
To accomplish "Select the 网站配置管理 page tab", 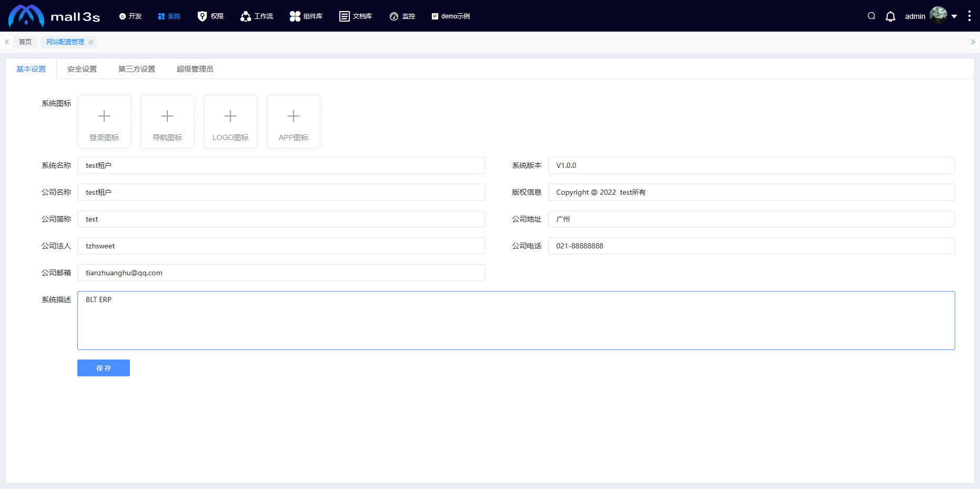I will click(x=65, y=42).
